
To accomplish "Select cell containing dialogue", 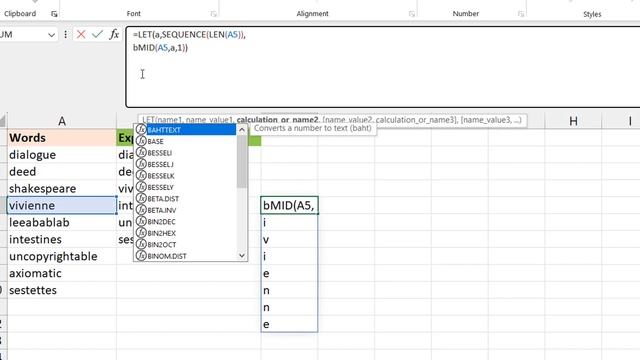I will [x=62, y=155].
